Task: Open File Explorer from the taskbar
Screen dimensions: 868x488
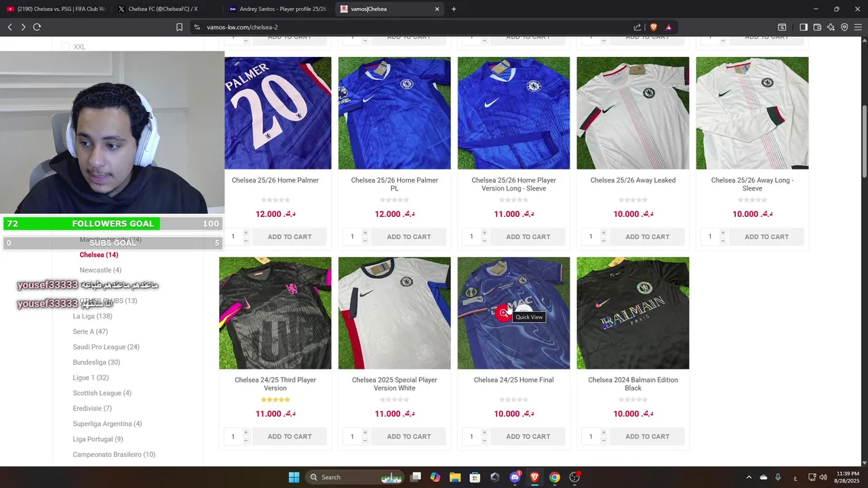Action: [455, 477]
